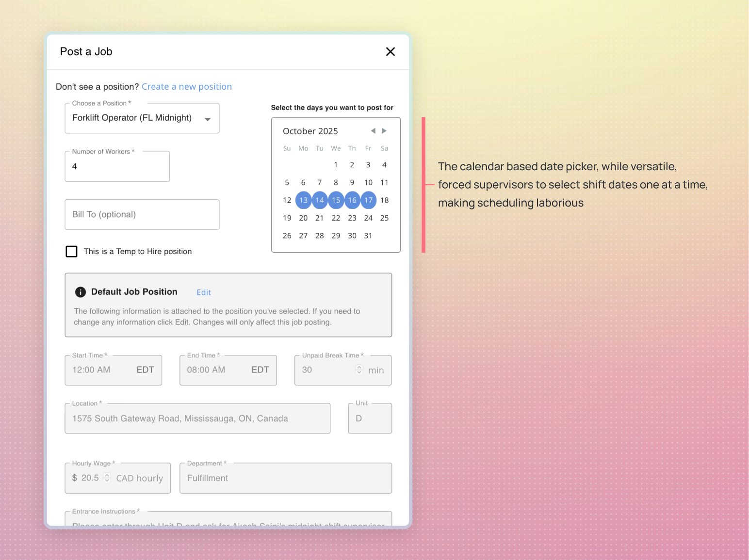Expand the Choose a Position dropdown

coord(142,118)
